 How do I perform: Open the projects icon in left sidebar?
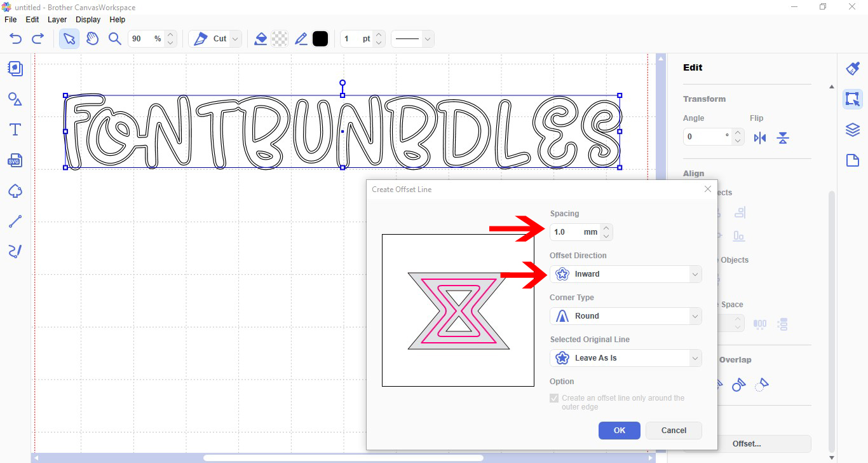[15, 69]
